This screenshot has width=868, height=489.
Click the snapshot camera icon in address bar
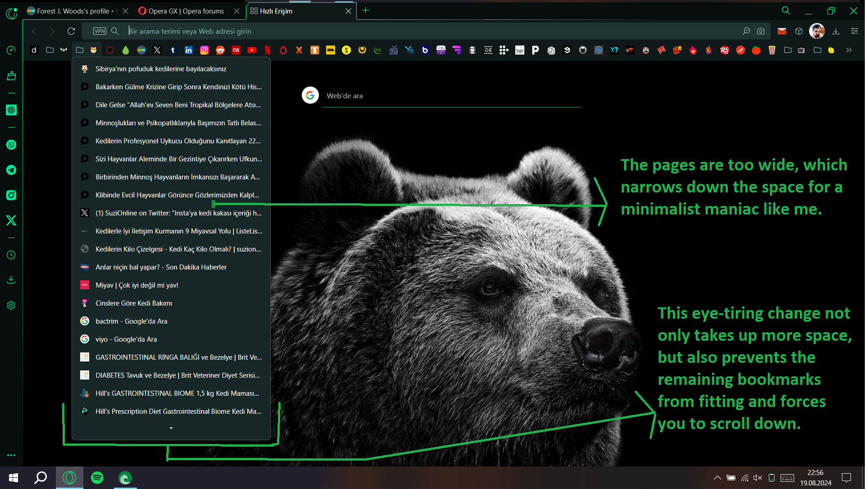761,31
